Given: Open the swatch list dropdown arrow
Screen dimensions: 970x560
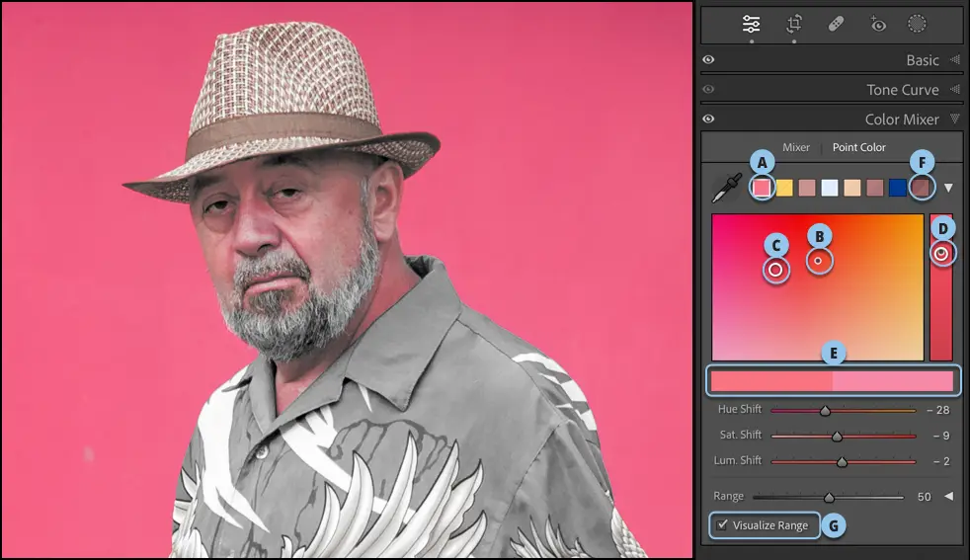Looking at the screenshot, I should [x=948, y=188].
